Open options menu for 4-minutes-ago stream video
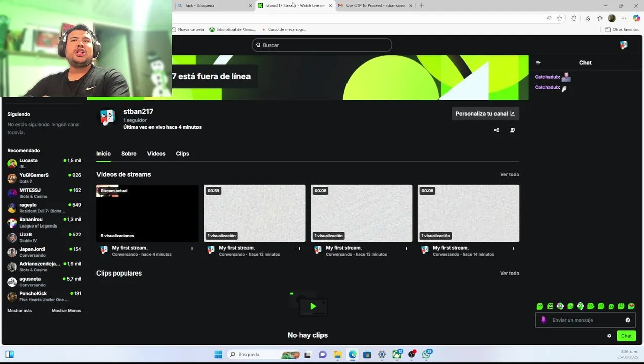The image size is (644, 364). tap(192, 248)
